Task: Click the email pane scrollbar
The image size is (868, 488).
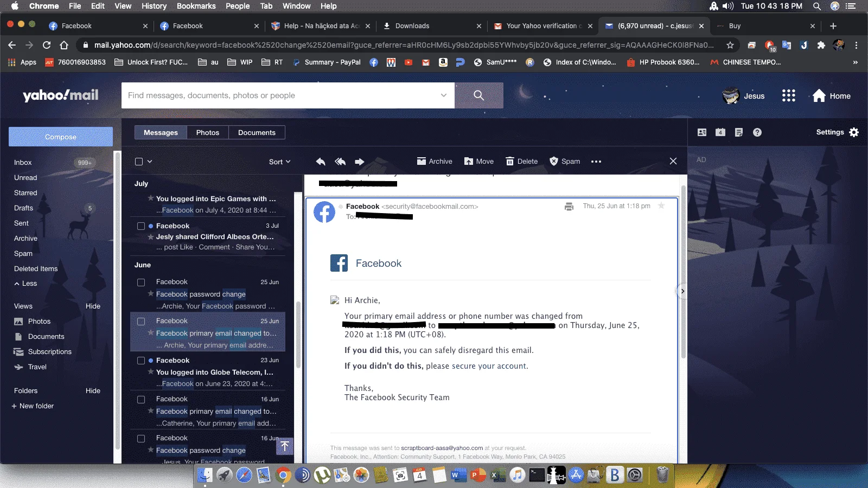Action: tap(683, 271)
